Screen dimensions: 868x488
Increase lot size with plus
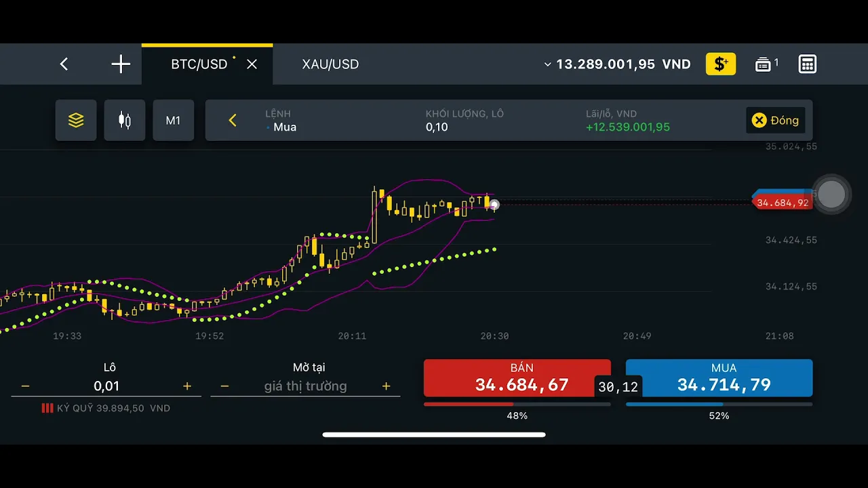[x=187, y=386]
